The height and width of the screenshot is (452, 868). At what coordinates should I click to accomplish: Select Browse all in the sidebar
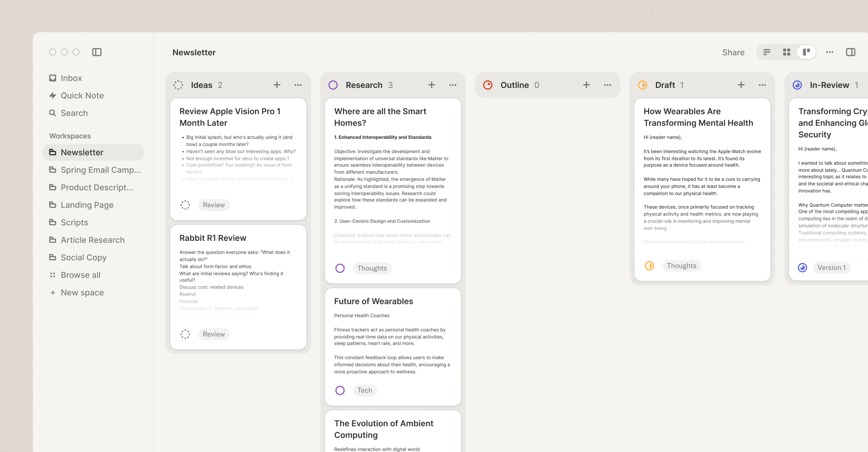click(80, 275)
